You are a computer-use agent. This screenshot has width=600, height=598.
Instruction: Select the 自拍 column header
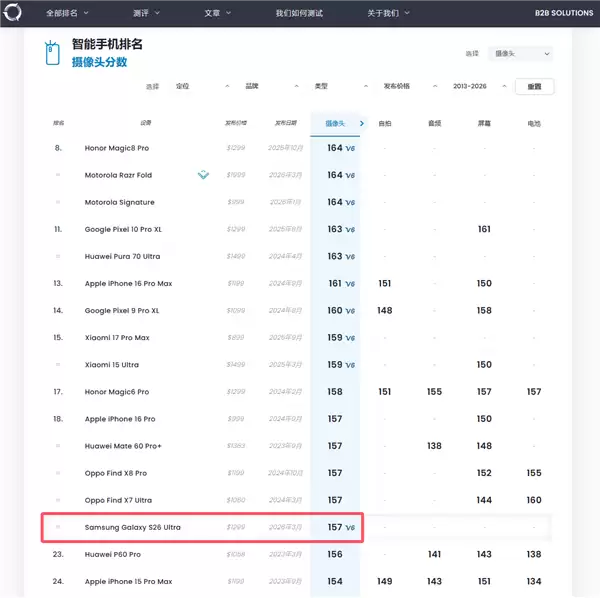385,124
